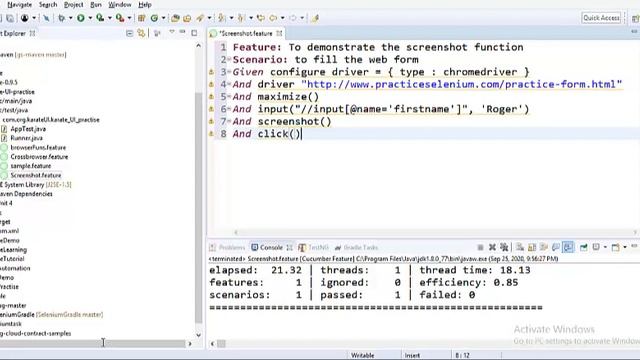Click the Back navigation arrow icon

pyautogui.click(x=273, y=18)
